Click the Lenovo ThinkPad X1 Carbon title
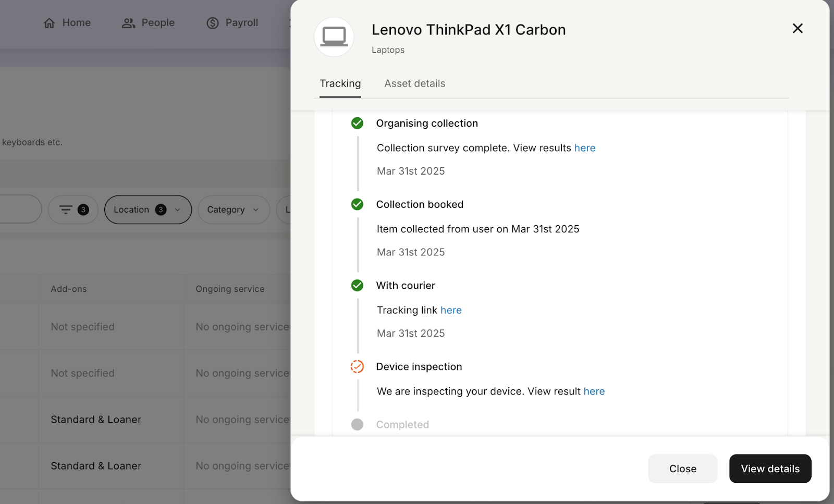Screen dimensions: 834x504 point(469,30)
